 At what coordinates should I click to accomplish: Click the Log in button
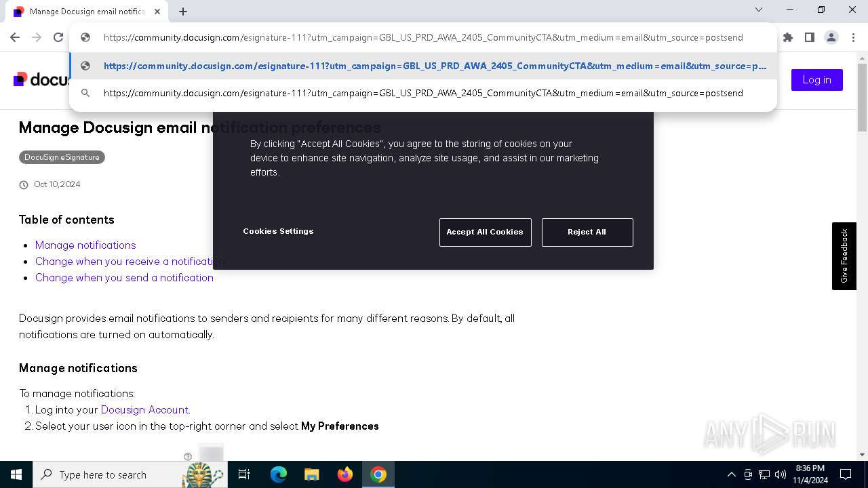click(817, 80)
